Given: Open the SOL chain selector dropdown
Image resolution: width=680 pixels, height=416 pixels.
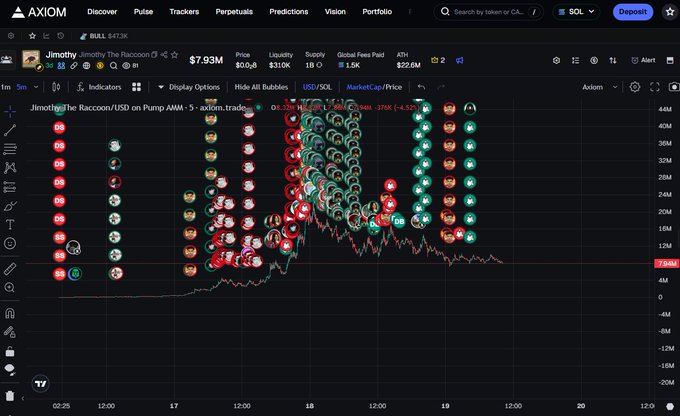Looking at the screenshot, I should [576, 12].
